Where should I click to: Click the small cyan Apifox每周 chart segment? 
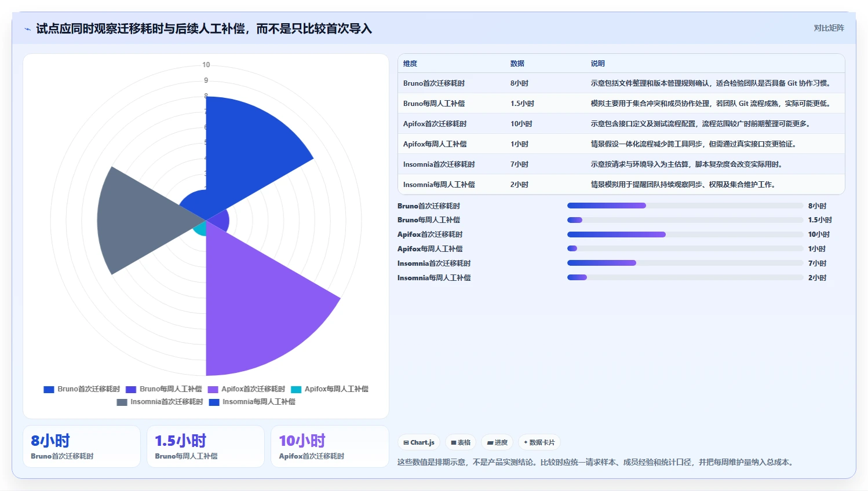click(x=200, y=229)
